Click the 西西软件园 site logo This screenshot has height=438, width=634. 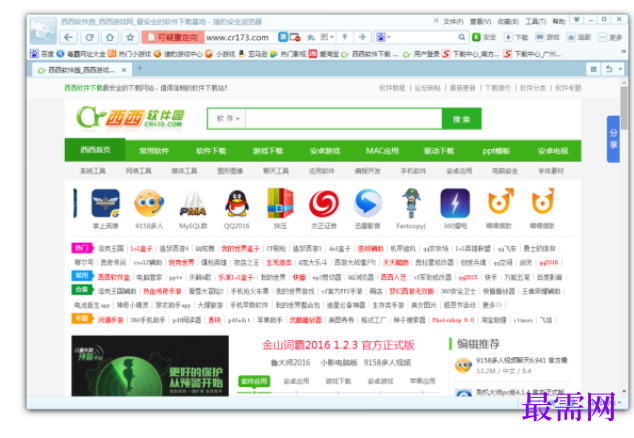tap(130, 118)
